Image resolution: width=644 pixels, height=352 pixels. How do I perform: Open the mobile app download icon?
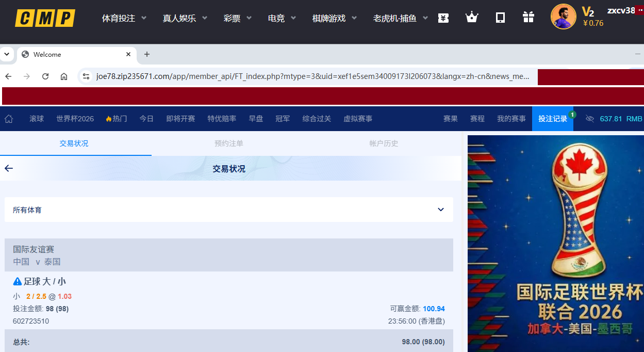coord(500,18)
